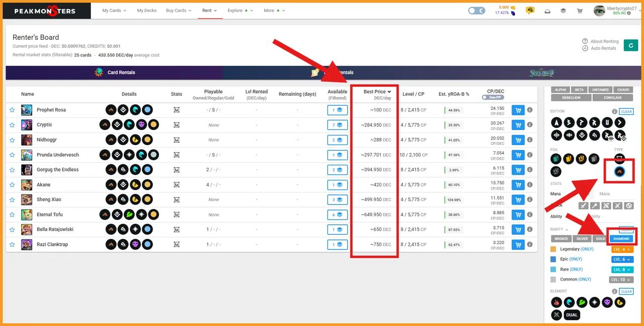
Task: Filter by Death skull element icon
Action: pyautogui.click(x=608, y=302)
